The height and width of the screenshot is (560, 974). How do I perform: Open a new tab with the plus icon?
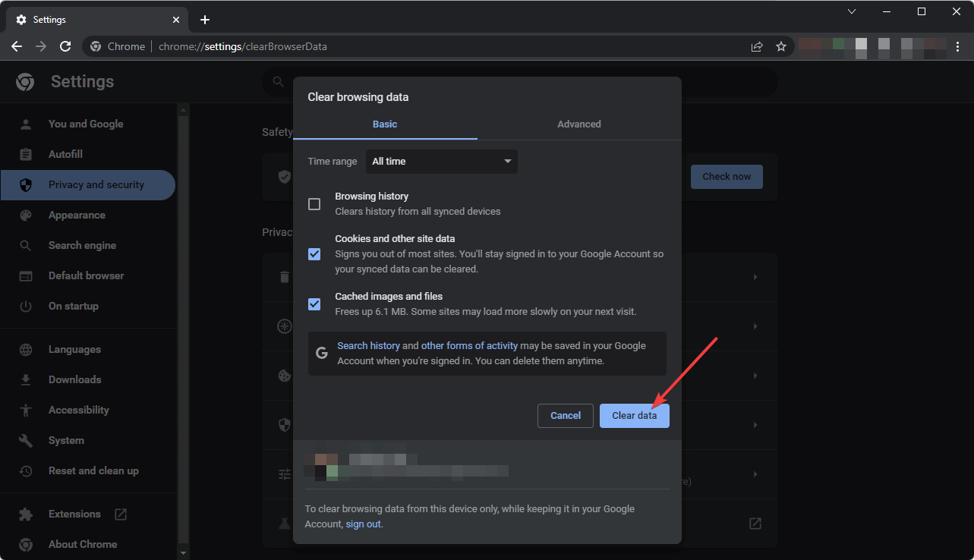point(205,20)
